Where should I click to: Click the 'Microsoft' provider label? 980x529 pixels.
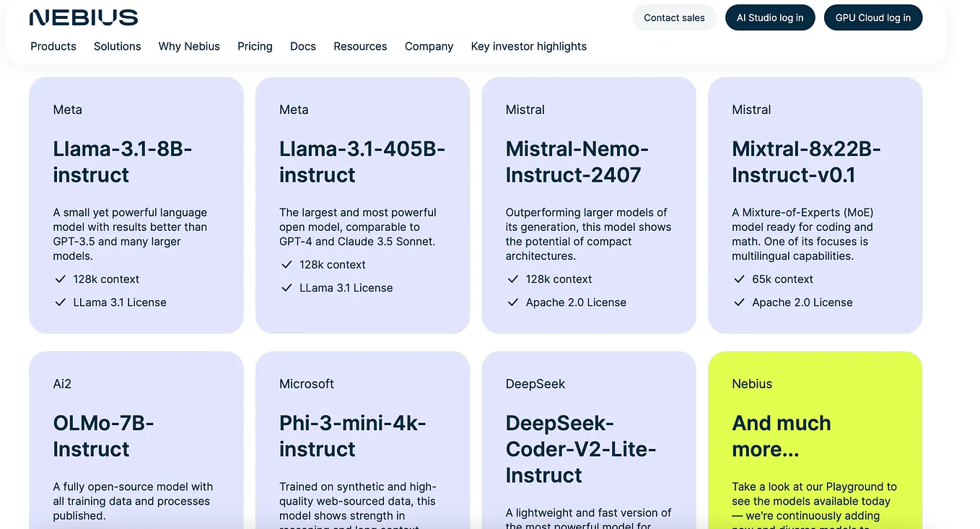[x=307, y=384]
